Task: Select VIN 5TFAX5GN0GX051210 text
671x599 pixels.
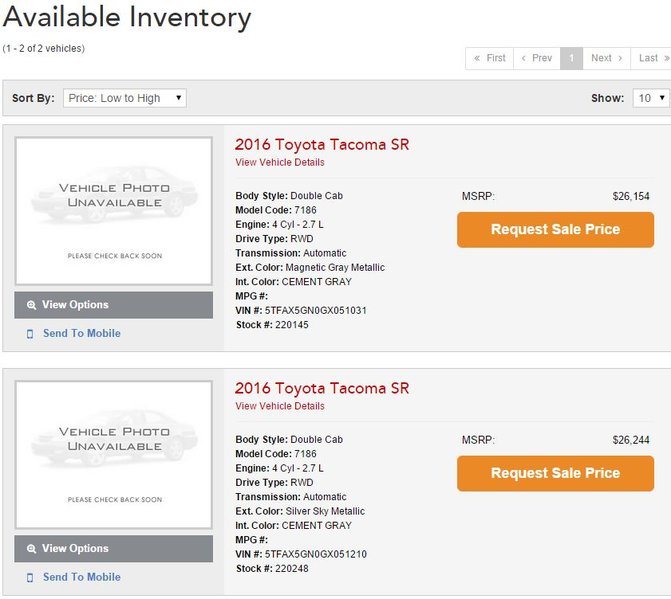Action: [315, 554]
